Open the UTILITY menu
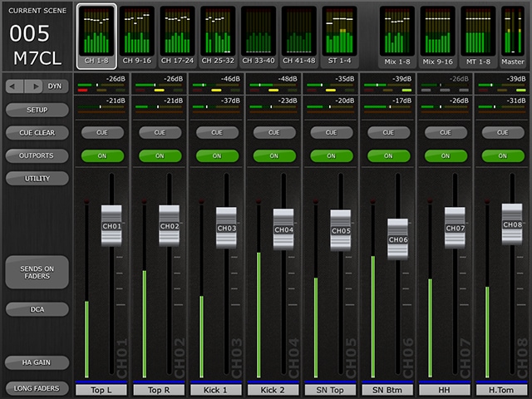This screenshot has height=399, width=532. [36, 179]
